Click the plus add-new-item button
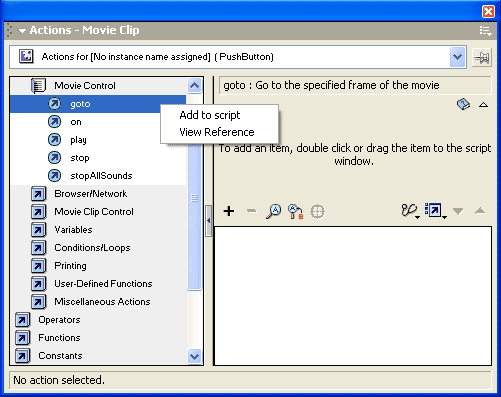Image resolution: width=501 pixels, height=397 pixels. coord(229,211)
